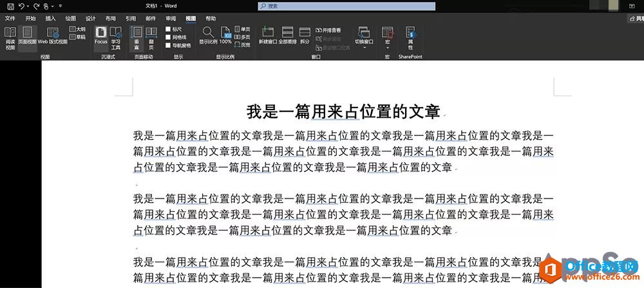Enable the 标尺 ruler checkbox
This screenshot has width=644, height=288.
pyautogui.click(x=169, y=29)
